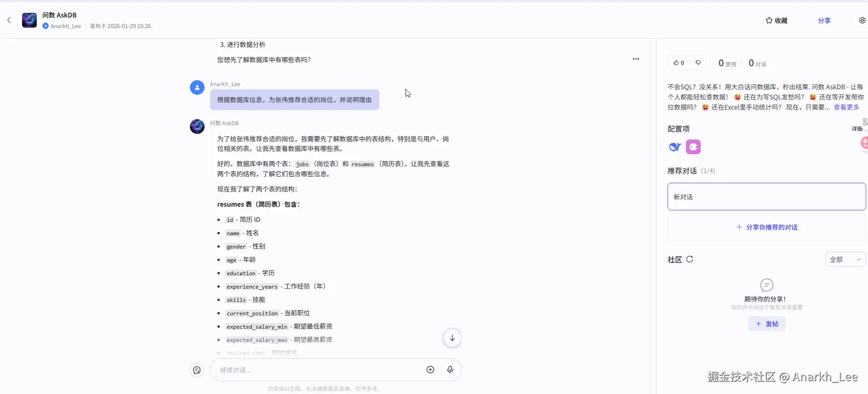
Task: Refresh the 社区 community section
Action: pos(690,259)
